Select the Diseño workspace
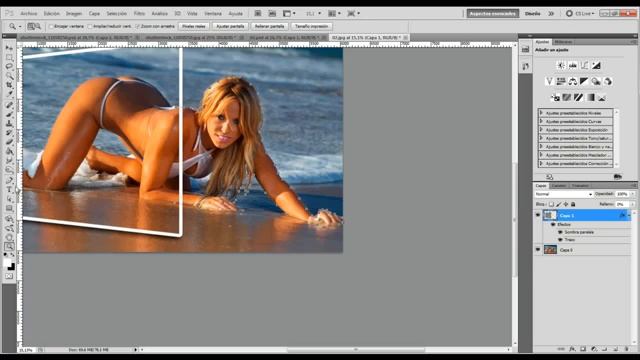640x360 pixels. pyautogui.click(x=533, y=13)
